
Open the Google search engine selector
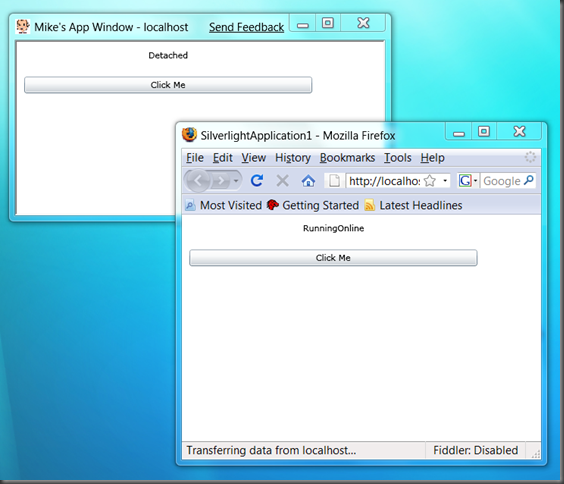coord(468,181)
